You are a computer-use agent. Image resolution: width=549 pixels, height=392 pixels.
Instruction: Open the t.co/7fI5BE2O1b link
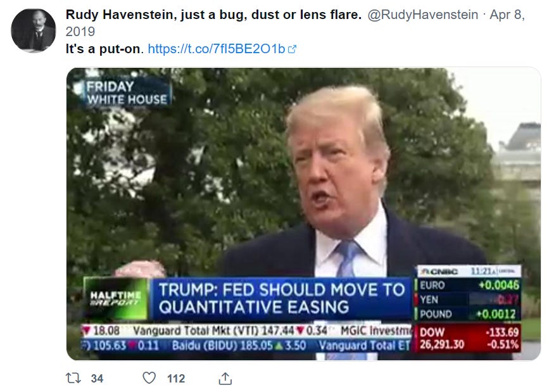click(x=217, y=49)
